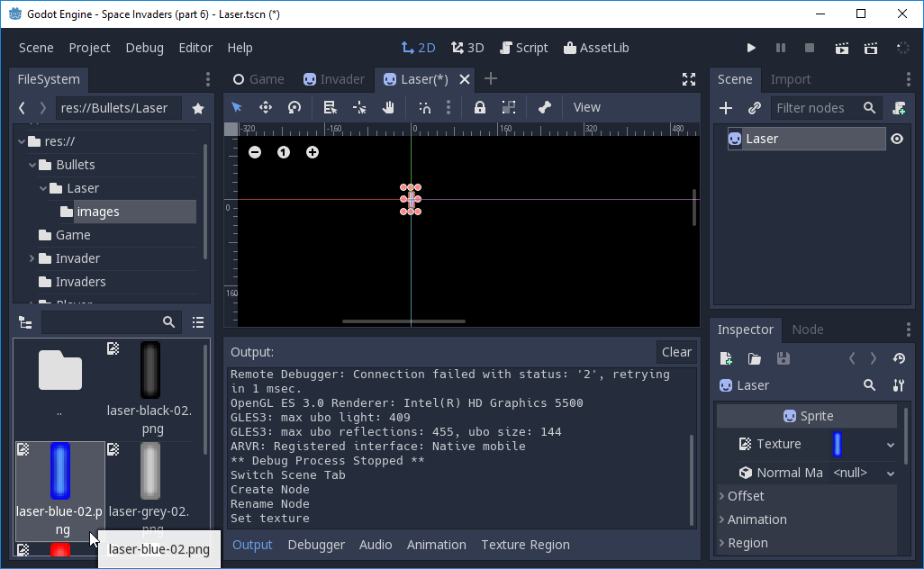
Task: Attach a new script via script icon
Action: click(899, 106)
